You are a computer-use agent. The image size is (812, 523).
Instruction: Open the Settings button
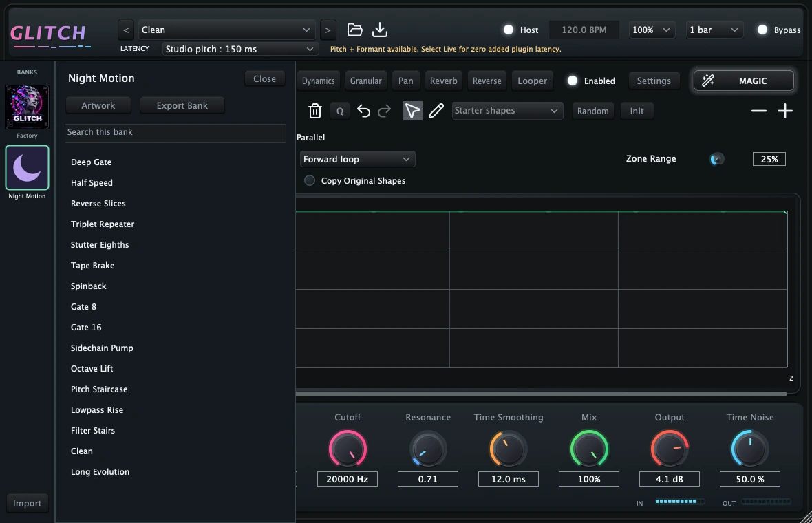[654, 81]
